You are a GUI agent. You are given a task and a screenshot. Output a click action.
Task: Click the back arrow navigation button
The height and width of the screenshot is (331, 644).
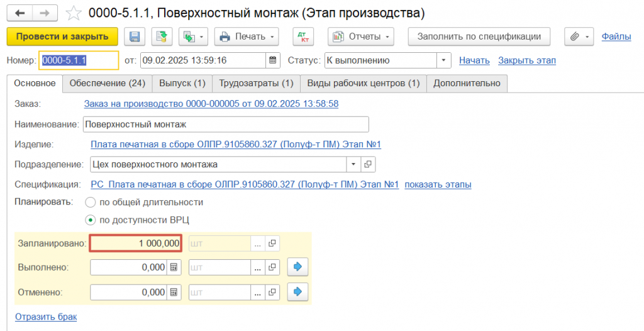[x=19, y=13]
